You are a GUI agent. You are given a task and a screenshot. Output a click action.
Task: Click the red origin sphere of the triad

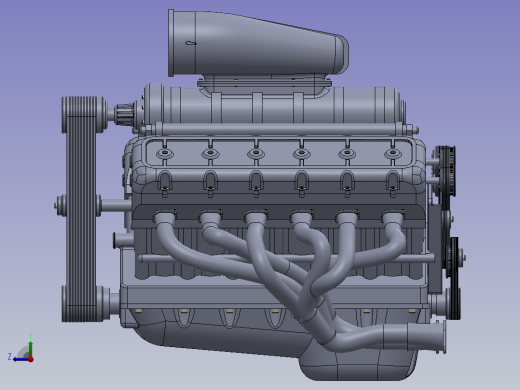[x=31, y=359]
